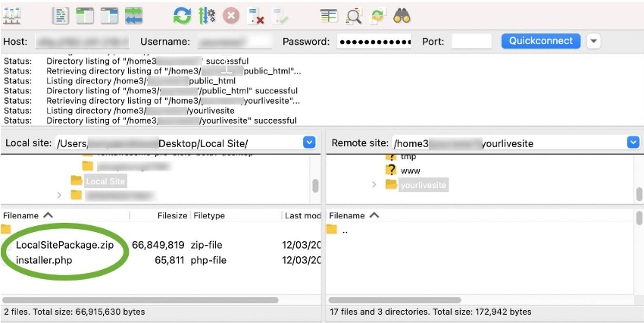Click the Quickconnect button
Viewport: 644px width, 323px height.
(540, 41)
